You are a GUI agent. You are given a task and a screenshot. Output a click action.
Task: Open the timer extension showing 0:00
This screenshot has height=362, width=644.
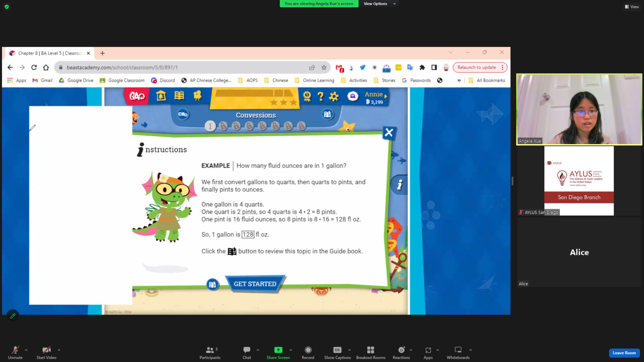pyautogui.click(x=387, y=68)
